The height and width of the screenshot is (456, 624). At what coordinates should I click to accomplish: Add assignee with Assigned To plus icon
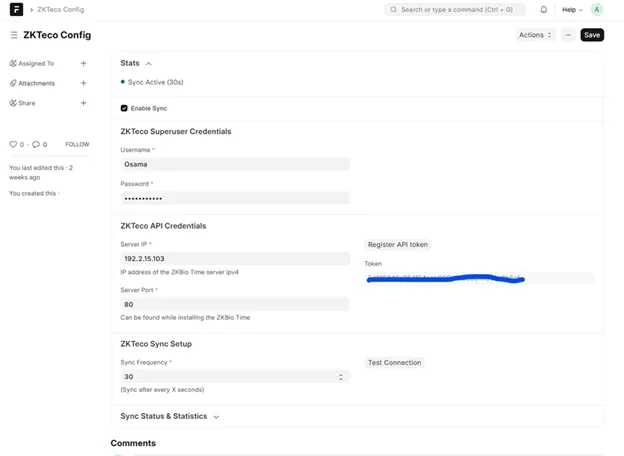click(83, 63)
